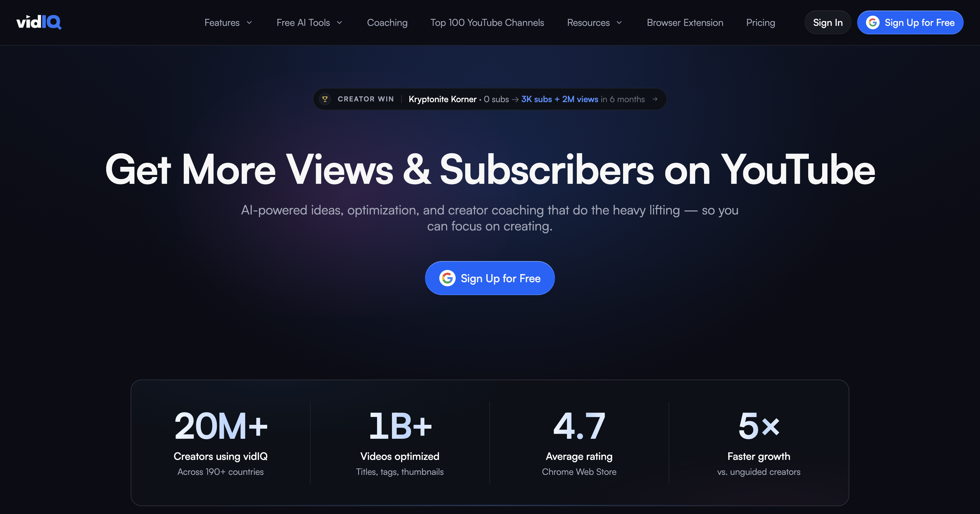Expand the Features dropdown chevron
The height and width of the screenshot is (514, 980).
point(249,23)
